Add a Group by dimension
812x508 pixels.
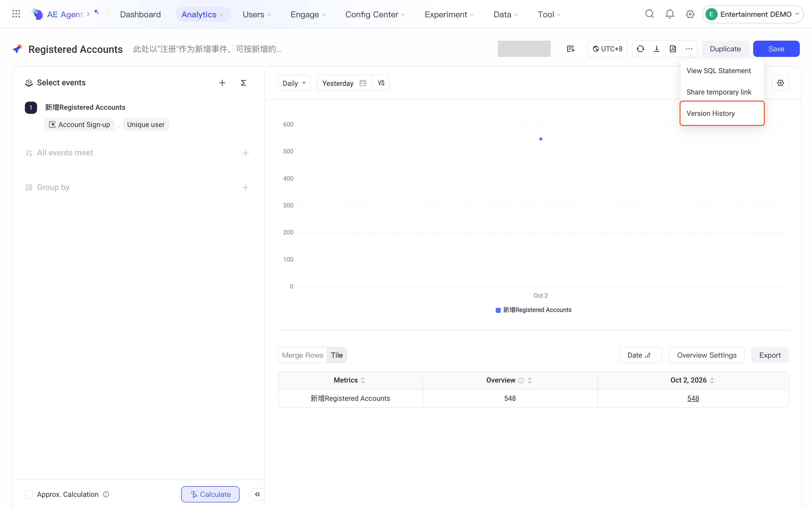(246, 187)
